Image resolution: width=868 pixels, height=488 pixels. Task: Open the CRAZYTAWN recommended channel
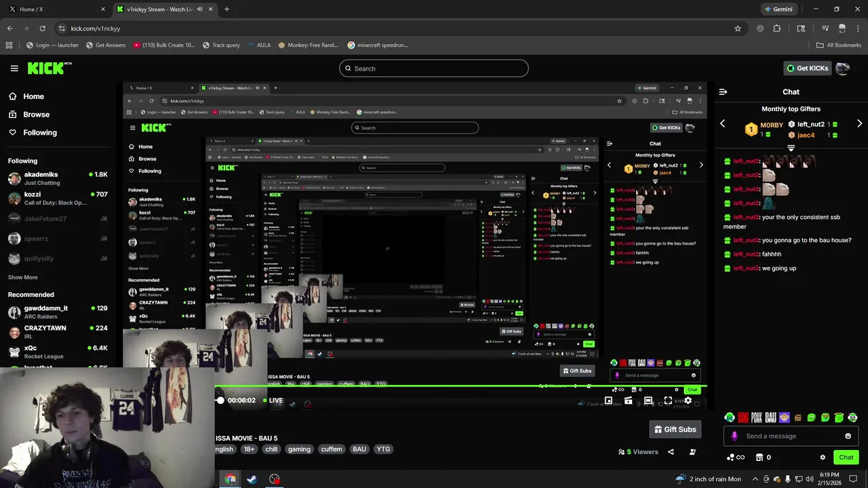coord(58,332)
